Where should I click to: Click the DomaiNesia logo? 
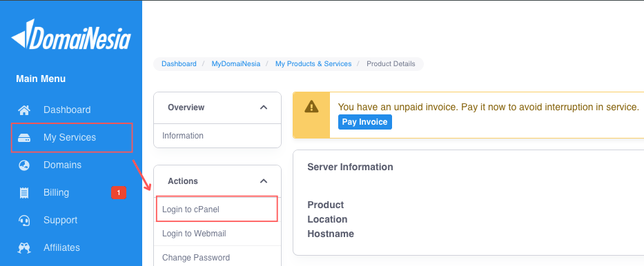(x=71, y=35)
